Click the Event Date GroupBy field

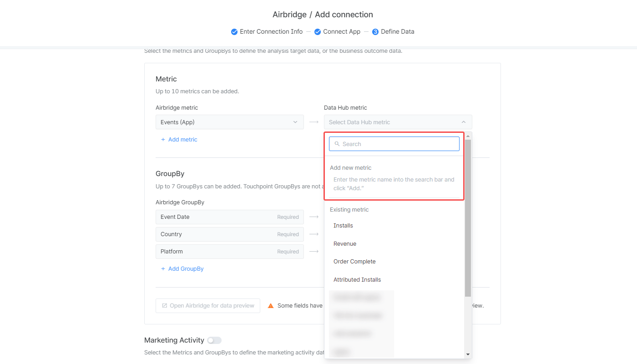pos(230,217)
